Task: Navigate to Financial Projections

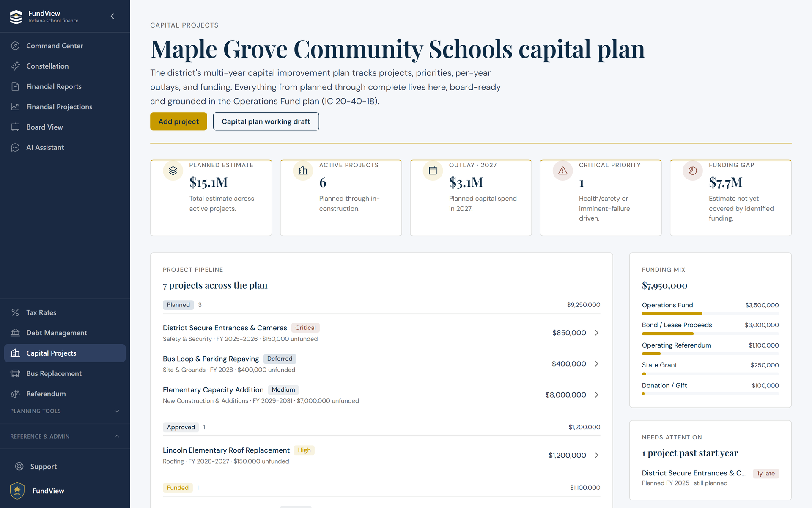Action: (x=65, y=107)
